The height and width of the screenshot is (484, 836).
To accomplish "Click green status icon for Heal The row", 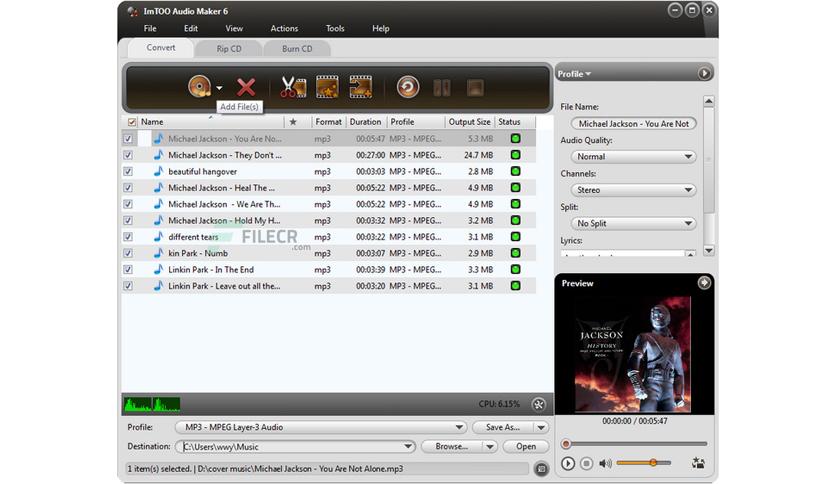I will (x=515, y=188).
